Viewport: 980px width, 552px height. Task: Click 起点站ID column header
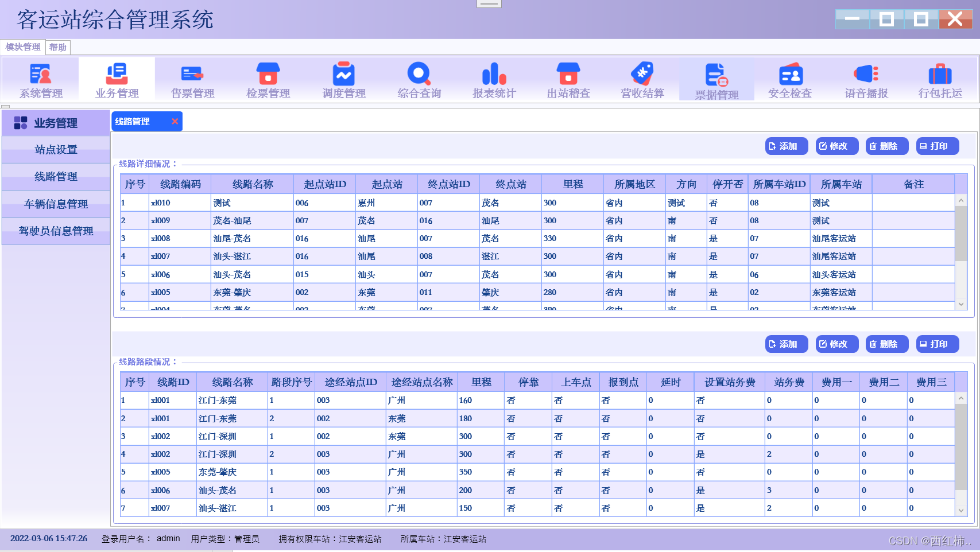coord(325,184)
